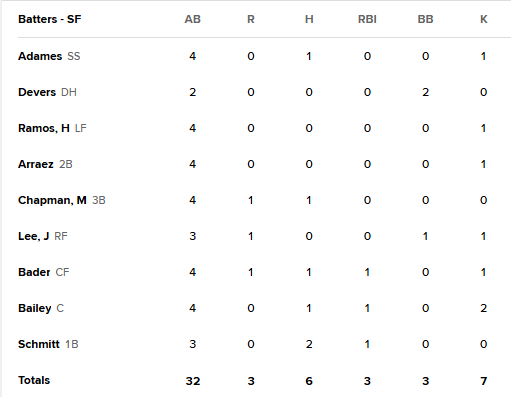Open Bailey player profile
511x397 pixels.
(35, 308)
